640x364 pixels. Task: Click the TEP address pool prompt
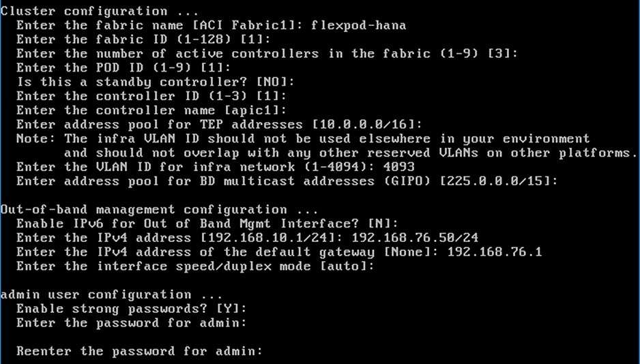tap(218, 125)
